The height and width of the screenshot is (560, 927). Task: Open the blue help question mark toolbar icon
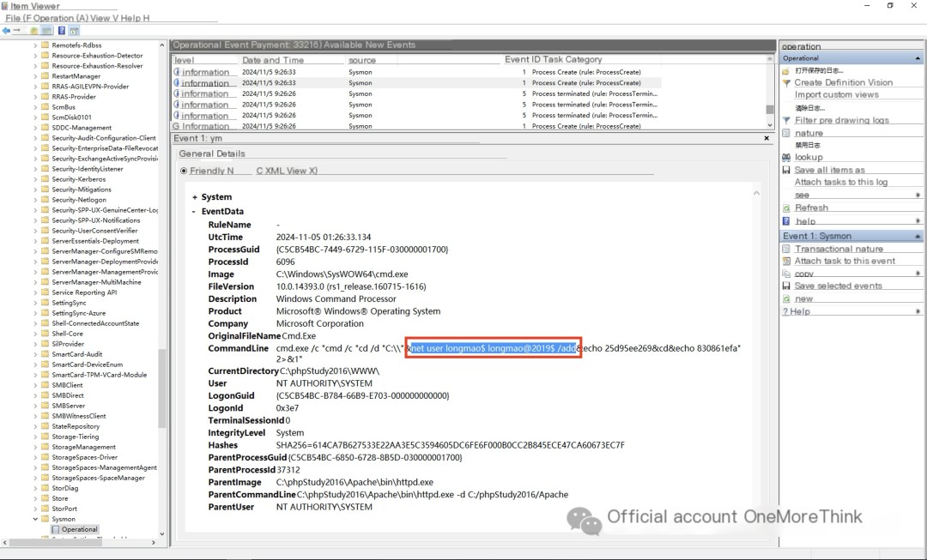(x=62, y=31)
